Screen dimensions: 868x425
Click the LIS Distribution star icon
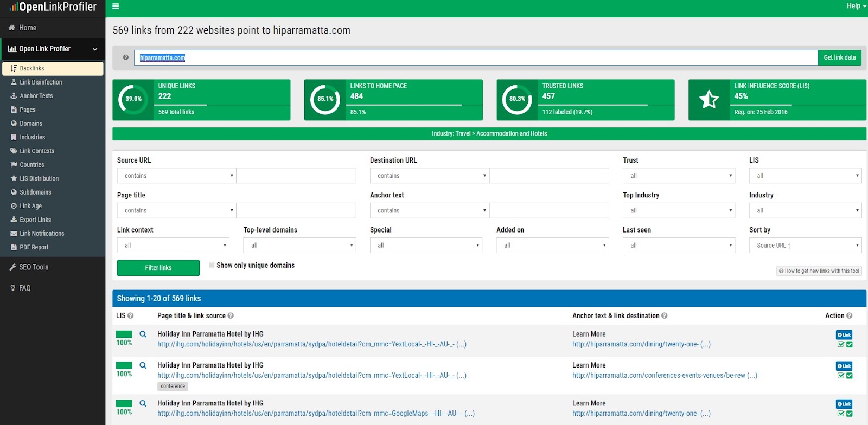point(14,178)
